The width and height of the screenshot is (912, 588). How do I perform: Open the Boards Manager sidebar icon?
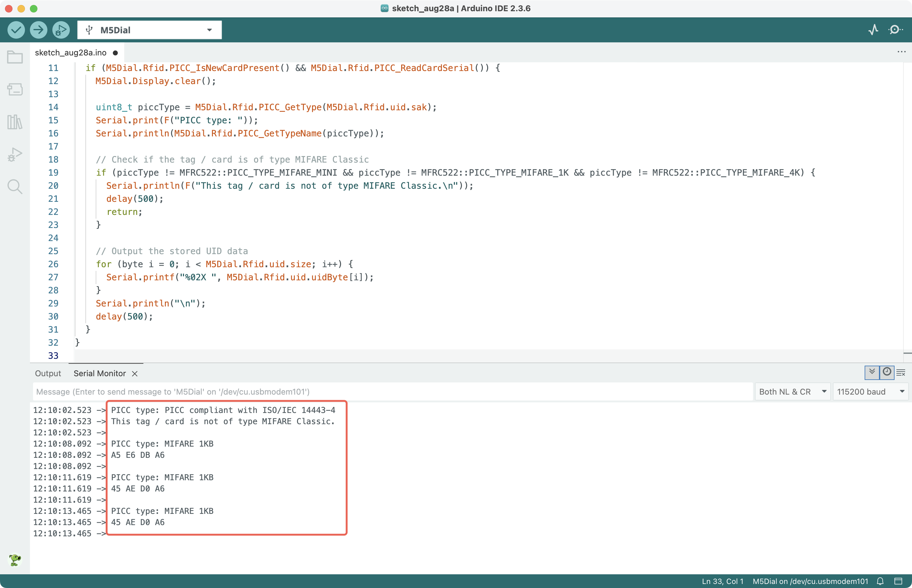tap(15, 89)
